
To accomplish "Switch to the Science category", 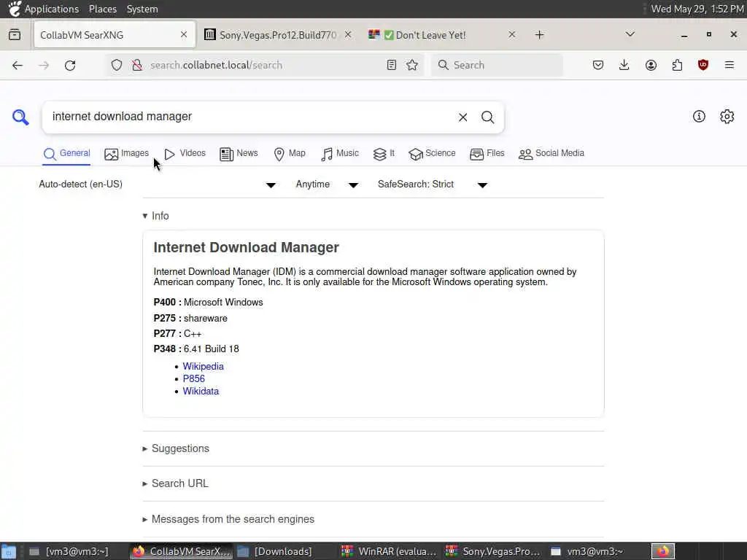I will (x=432, y=153).
